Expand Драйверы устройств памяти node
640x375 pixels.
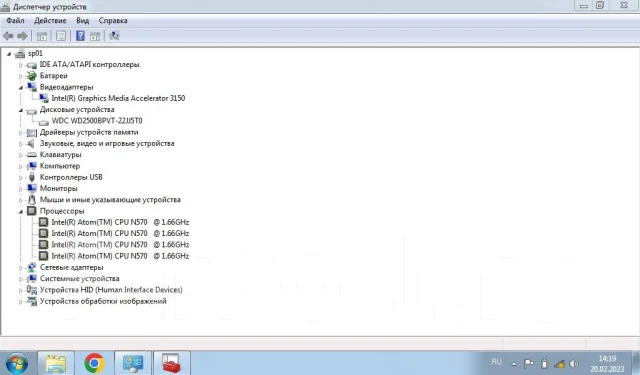[x=20, y=133]
